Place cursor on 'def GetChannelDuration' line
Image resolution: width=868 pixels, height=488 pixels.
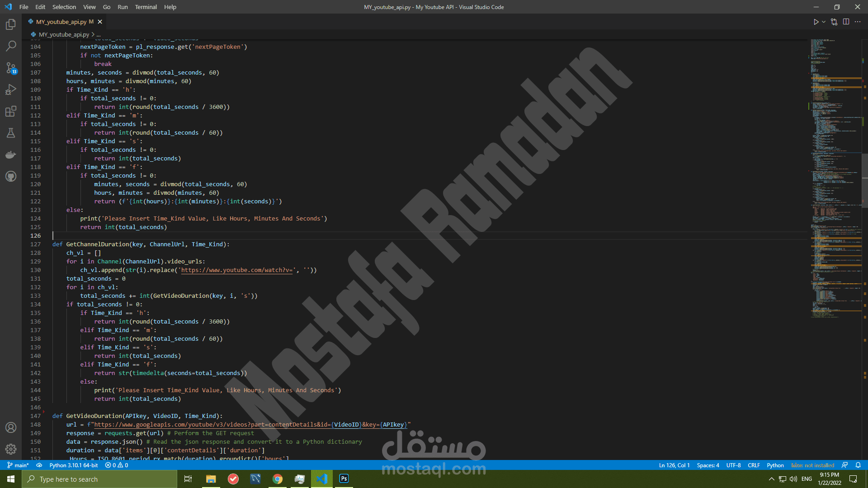click(x=141, y=244)
